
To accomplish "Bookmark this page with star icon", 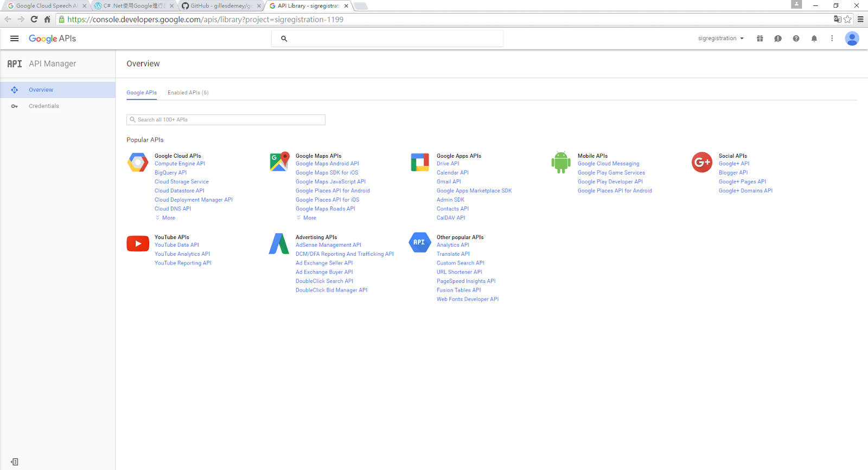I will 848,20.
